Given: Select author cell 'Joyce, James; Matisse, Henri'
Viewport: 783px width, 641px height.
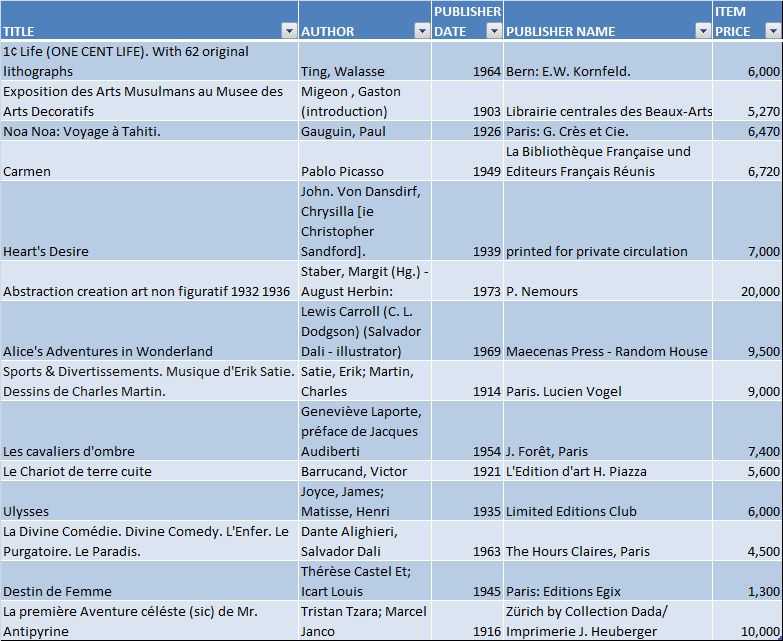Looking at the screenshot, I should tap(365, 500).
